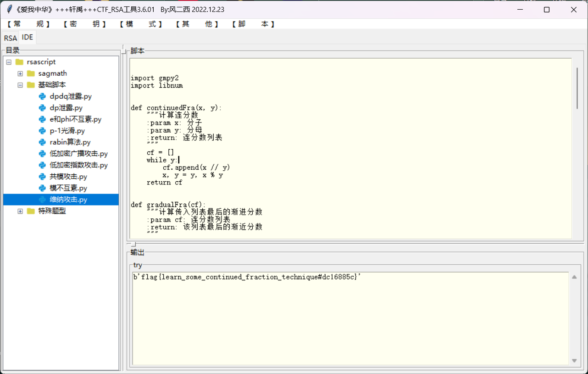Switch to the IDE tab
Image resolution: width=588 pixels, height=374 pixels.
tap(28, 37)
